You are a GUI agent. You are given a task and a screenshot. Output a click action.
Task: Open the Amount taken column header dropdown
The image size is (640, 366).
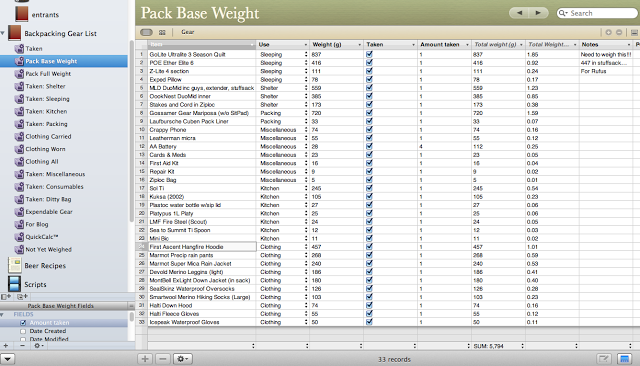(467, 44)
